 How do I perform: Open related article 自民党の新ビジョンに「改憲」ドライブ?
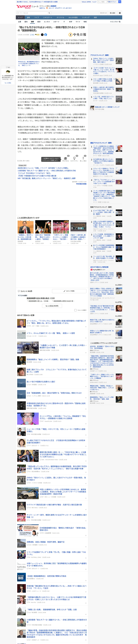(43, 168)
